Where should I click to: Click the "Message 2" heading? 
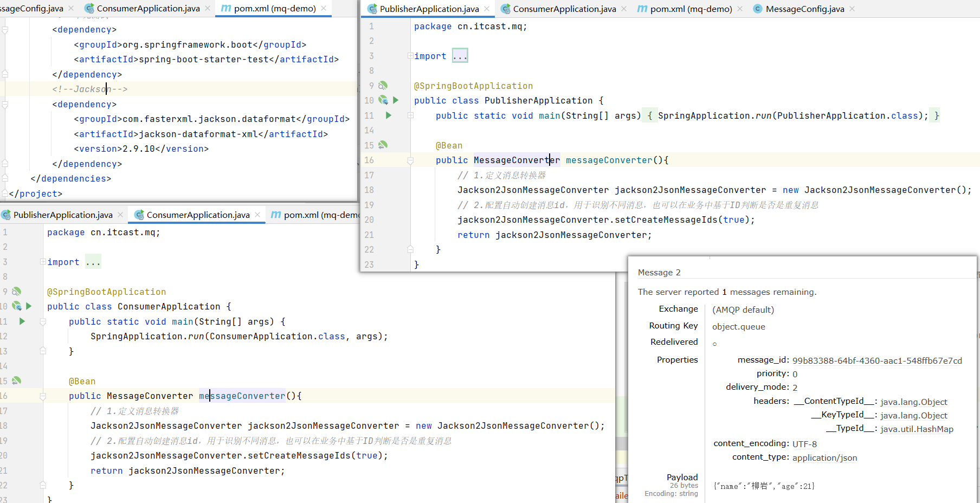pyautogui.click(x=659, y=273)
